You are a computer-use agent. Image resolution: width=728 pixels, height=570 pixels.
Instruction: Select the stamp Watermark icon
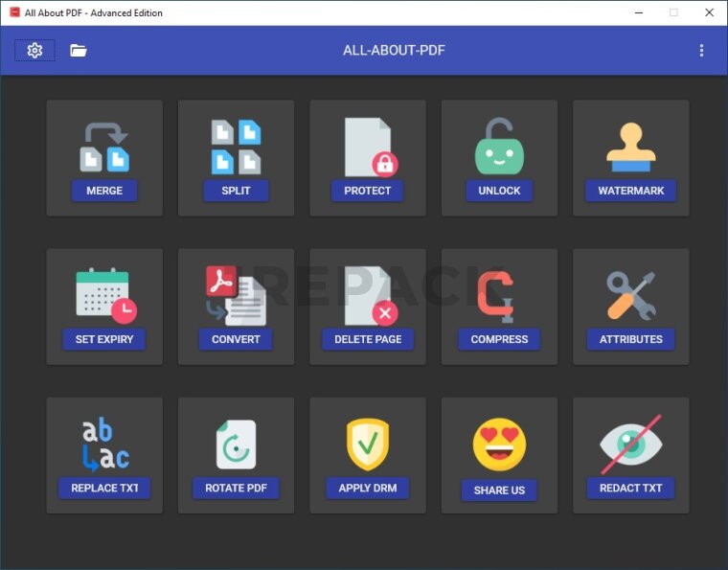tap(630, 147)
